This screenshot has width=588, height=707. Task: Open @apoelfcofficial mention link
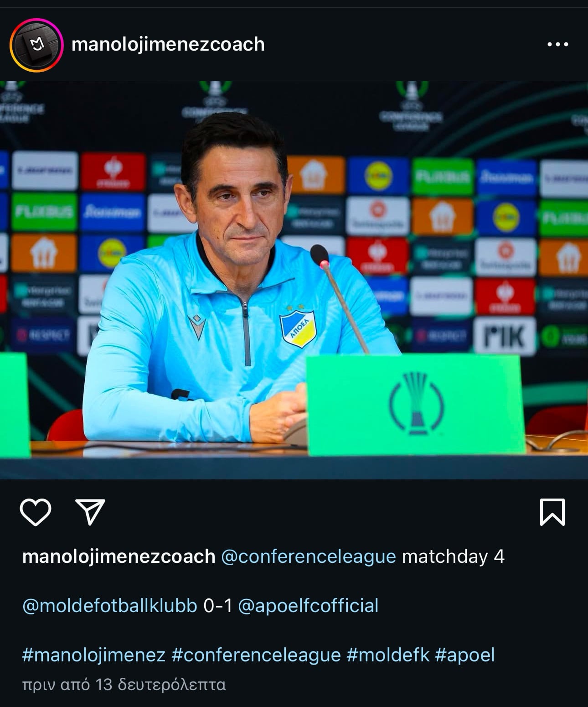click(x=308, y=606)
